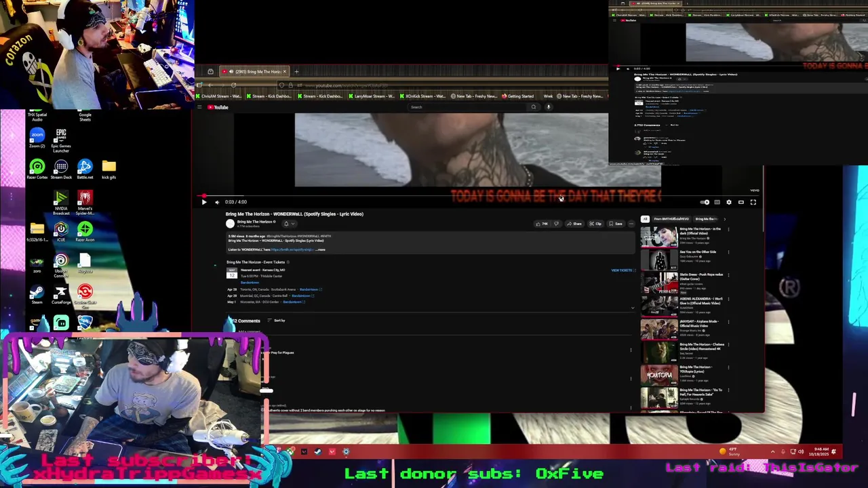Start voice search with microphone icon
This screenshot has height=488, width=868.
point(548,107)
